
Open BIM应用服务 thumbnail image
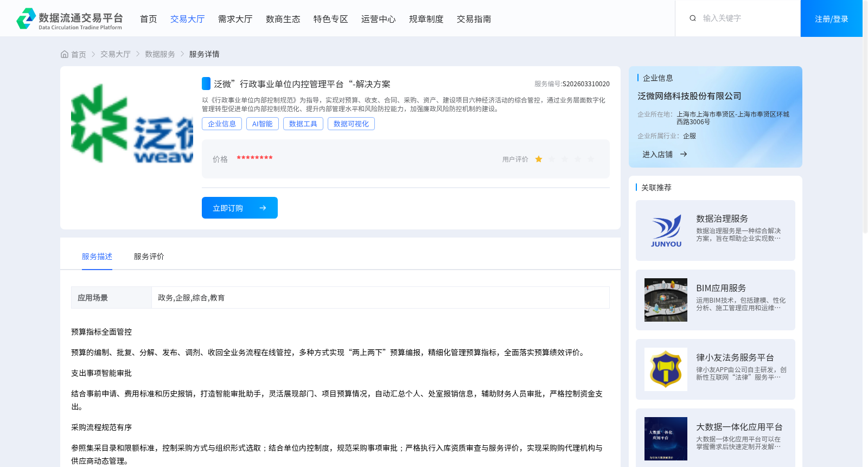666,300
